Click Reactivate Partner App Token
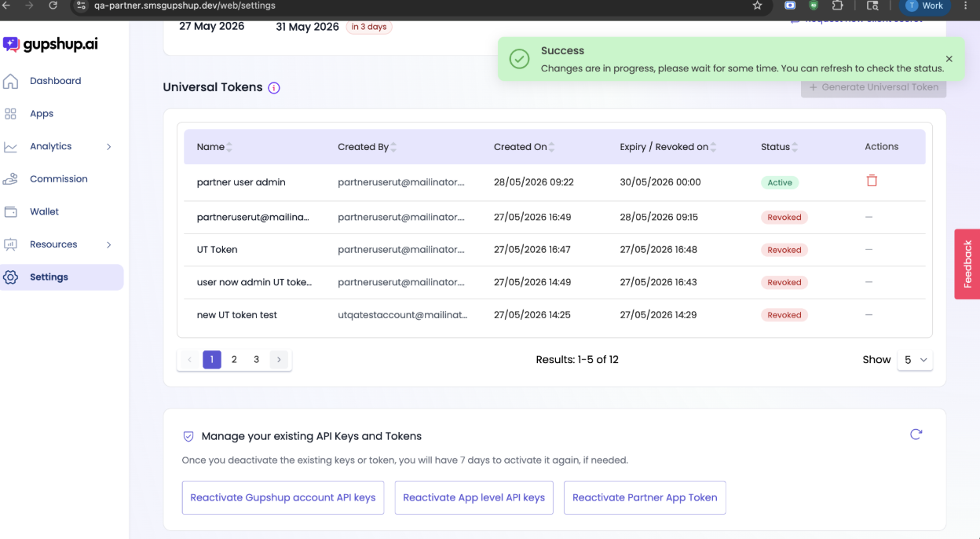Screen dimensions: 980x539 pos(645,497)
